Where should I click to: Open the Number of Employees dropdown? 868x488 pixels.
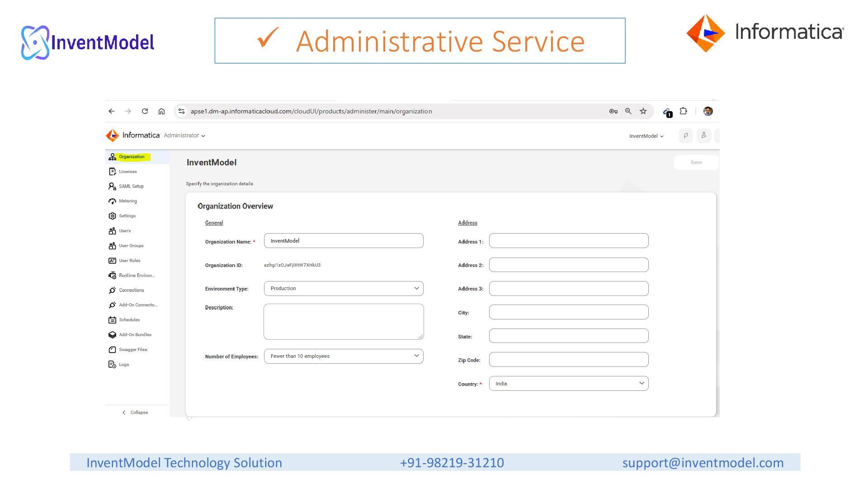pos(344,356)
